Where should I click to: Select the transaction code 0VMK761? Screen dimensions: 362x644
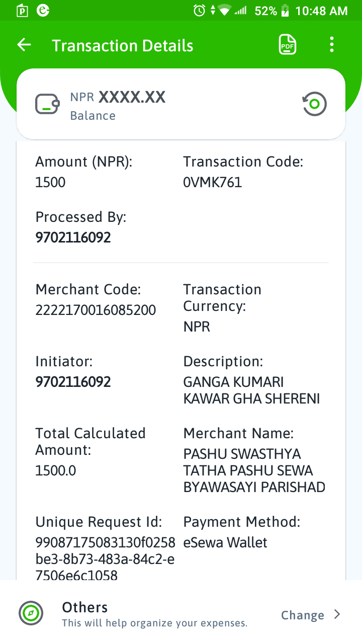[213, 182]
